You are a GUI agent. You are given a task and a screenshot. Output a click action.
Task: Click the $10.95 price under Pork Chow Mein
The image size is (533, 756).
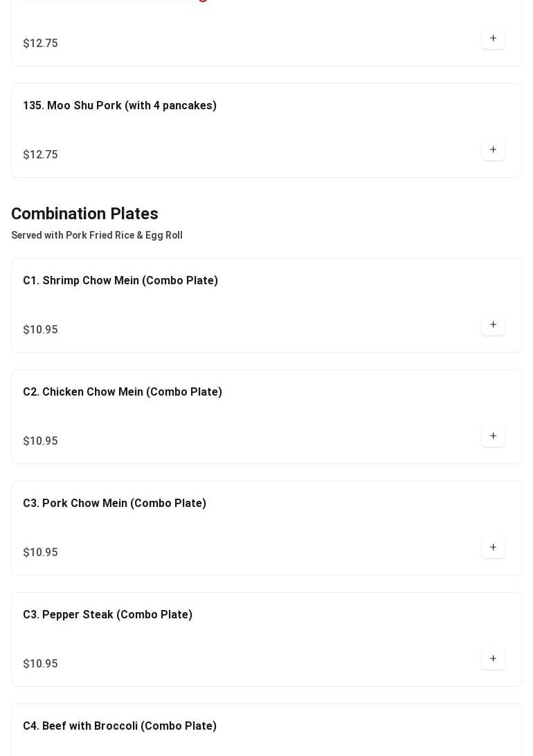40,553
